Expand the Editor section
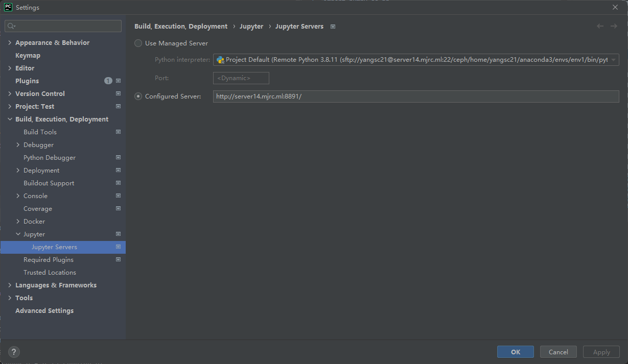The image size is (628, 364). click(x=10, y=68)
